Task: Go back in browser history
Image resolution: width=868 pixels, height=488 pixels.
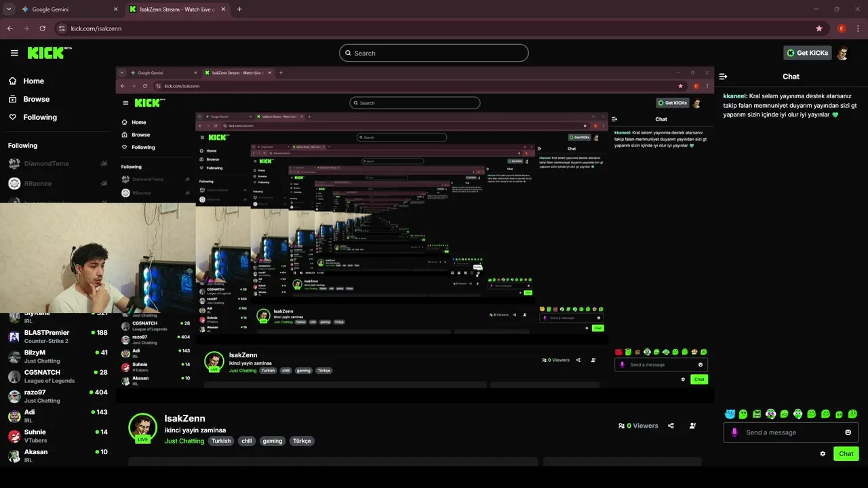Action: click(x=10, y=28)
